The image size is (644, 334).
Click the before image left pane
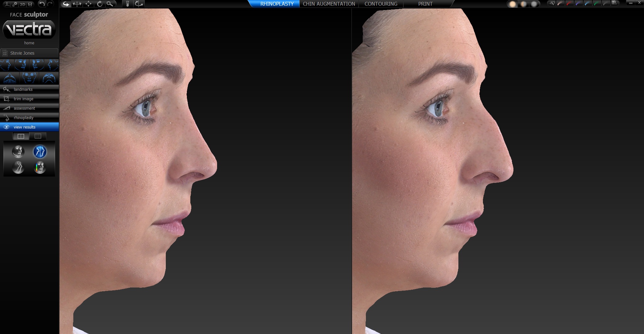205,171
